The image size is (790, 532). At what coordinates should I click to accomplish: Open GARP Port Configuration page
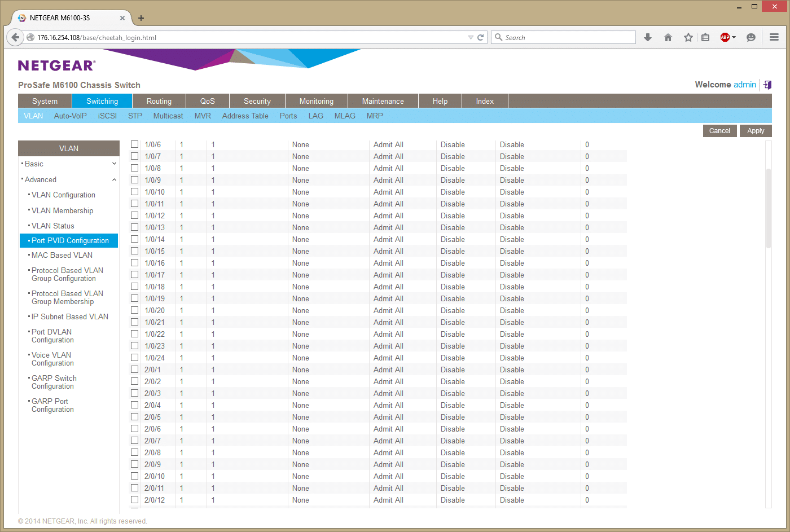coord(52,405)
